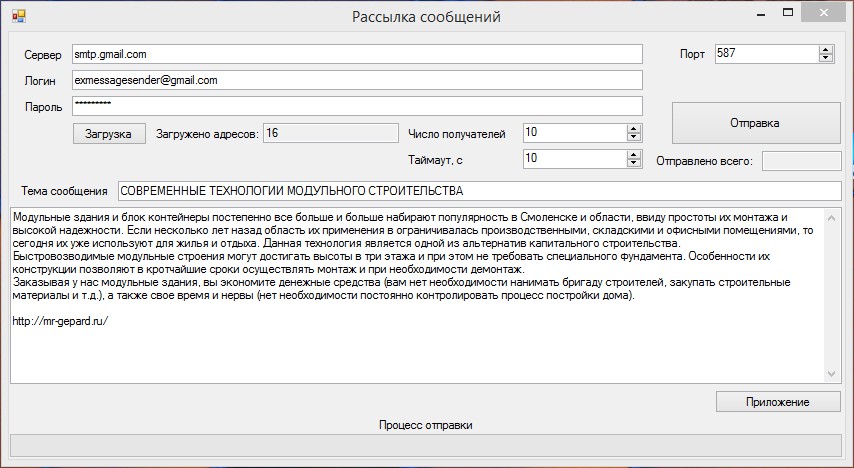The width and height of the screenshot is (854, 468).
Task: Increase the Порт value with up arrow
Action: pos(826,50)
